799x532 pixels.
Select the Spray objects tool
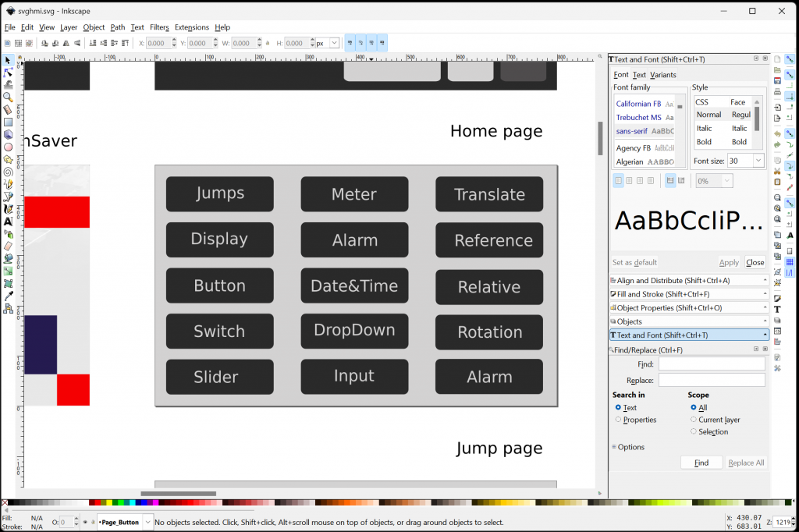[x=8, y=234]
